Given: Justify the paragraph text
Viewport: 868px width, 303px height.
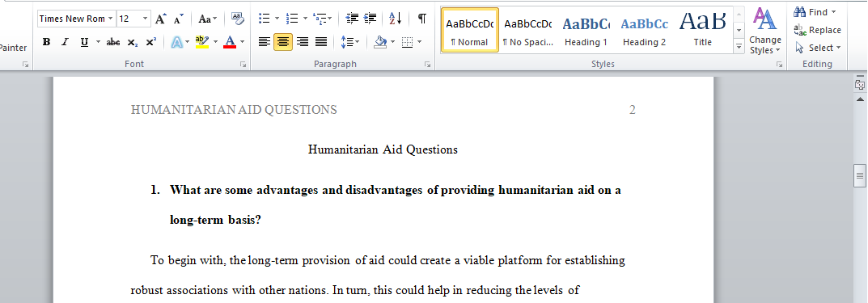Looking at the screenshot, I should pos(321,41).
